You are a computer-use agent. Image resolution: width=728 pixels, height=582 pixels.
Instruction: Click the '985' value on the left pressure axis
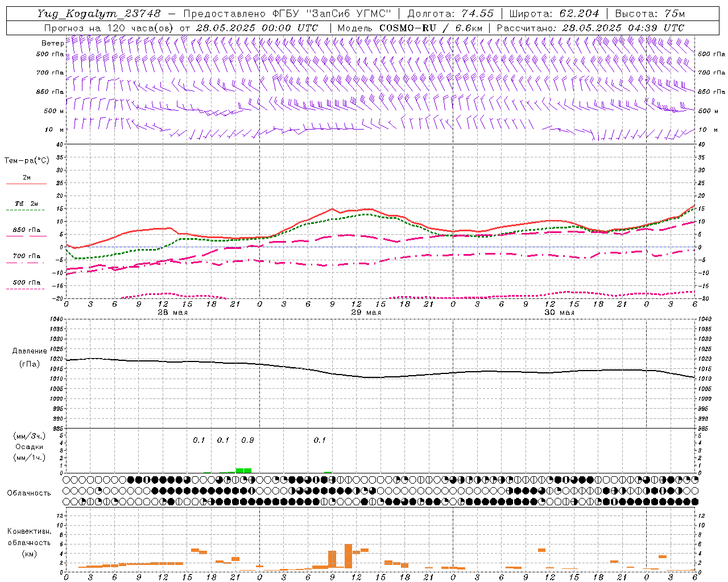(57, 429)
